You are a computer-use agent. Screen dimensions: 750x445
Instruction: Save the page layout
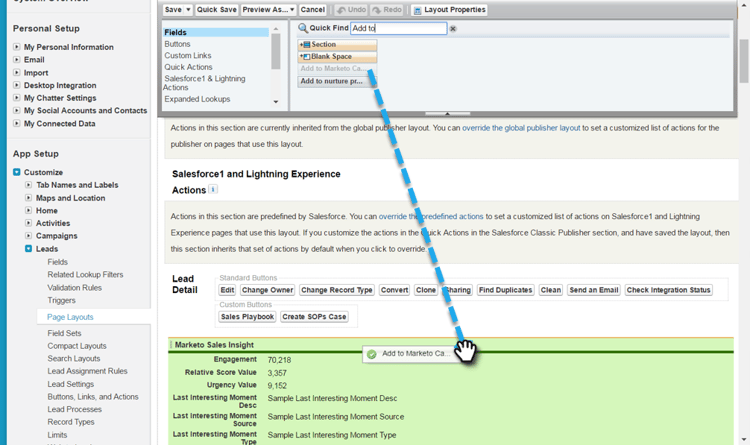(x=173, y=10)
